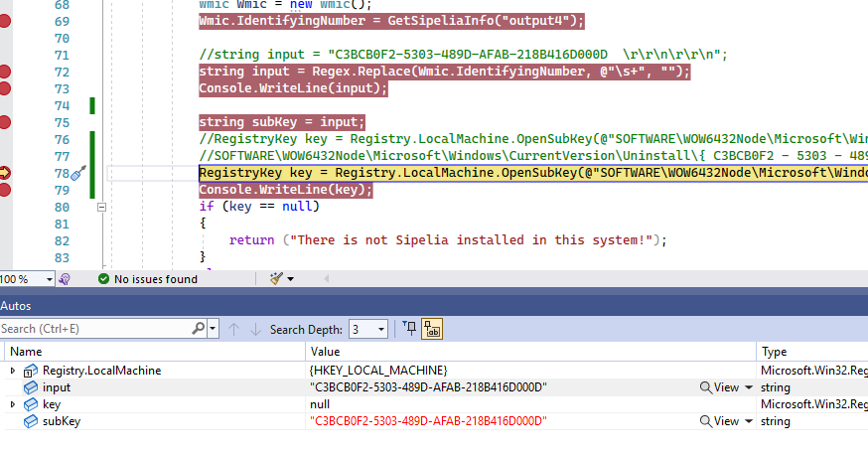Open quick actions screwdriver on line 78

click(x=78, y=173)
